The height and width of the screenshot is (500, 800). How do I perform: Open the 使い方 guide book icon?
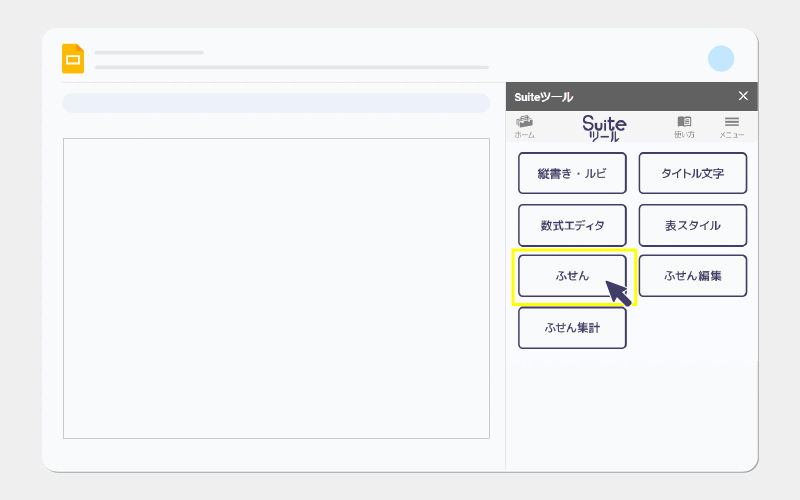pos(684,127)
